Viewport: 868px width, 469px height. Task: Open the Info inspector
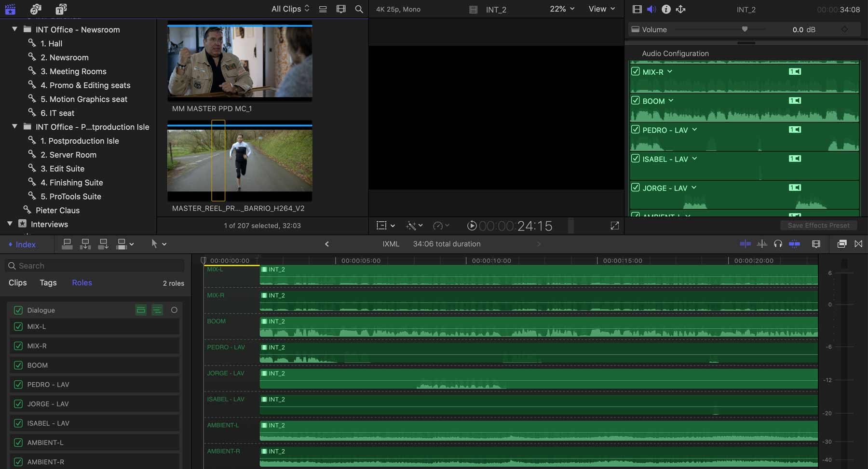(x=666, y=9)
